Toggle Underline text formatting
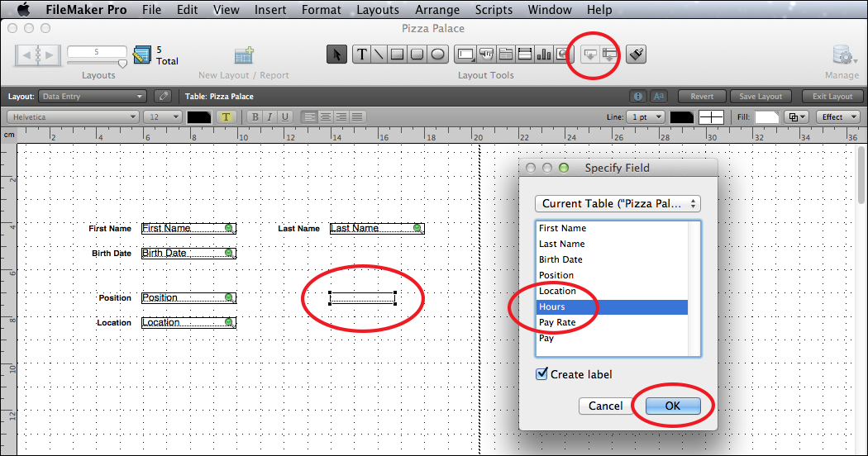The height and width of the screenshot is (456, 868). (285, 116)
